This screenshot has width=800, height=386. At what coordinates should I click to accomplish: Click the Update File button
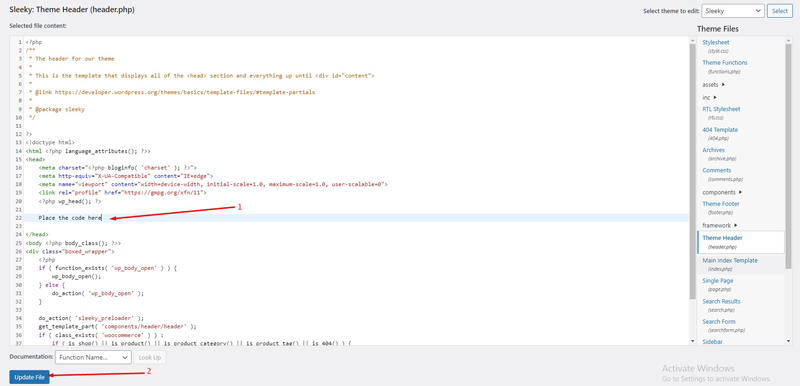click(x=29, y=377)
